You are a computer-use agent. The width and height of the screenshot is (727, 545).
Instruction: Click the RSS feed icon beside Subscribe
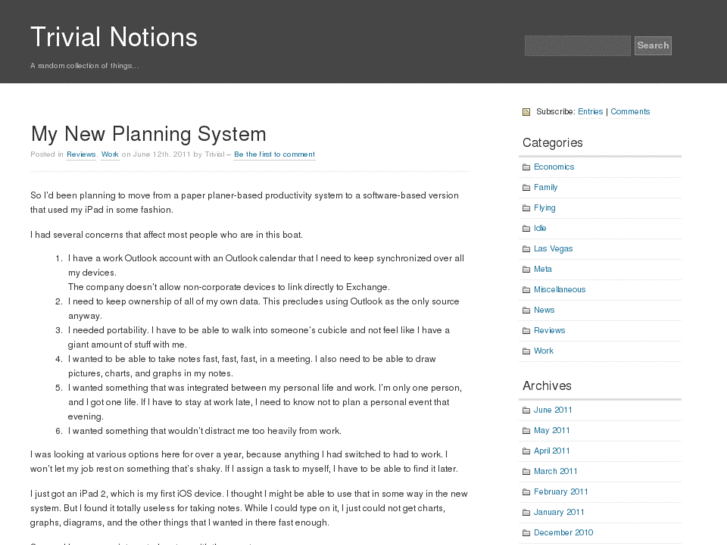click(x=526, y=112)
